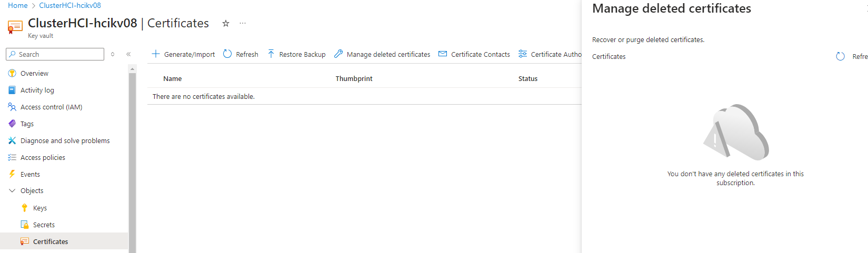Click the sidebar vertical scrollbar track
Screen dimensions: 868x253
tap(132, 163)
